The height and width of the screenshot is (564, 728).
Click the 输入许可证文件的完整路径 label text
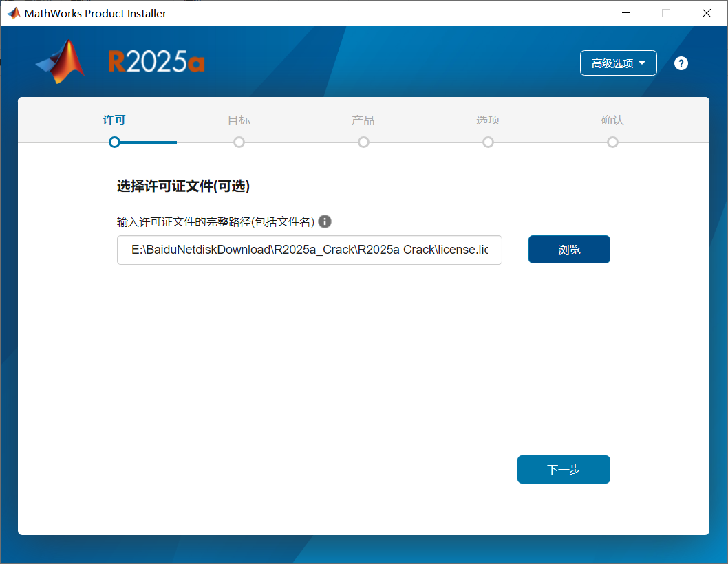[215, 222]
